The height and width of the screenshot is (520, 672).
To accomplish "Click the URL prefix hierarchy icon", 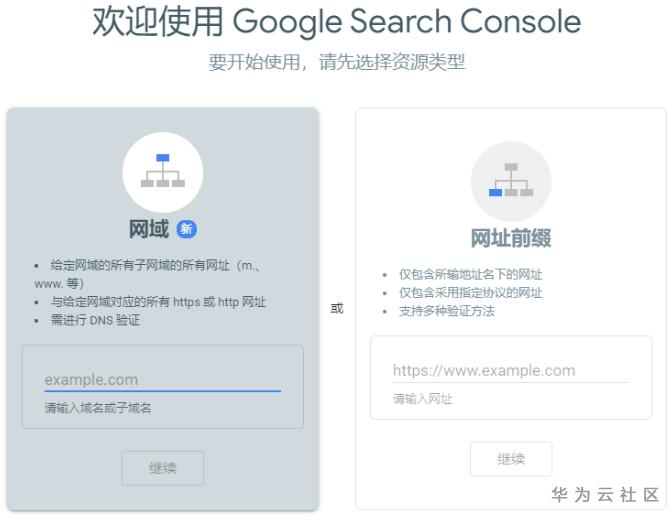I will (x=511, y=181).
